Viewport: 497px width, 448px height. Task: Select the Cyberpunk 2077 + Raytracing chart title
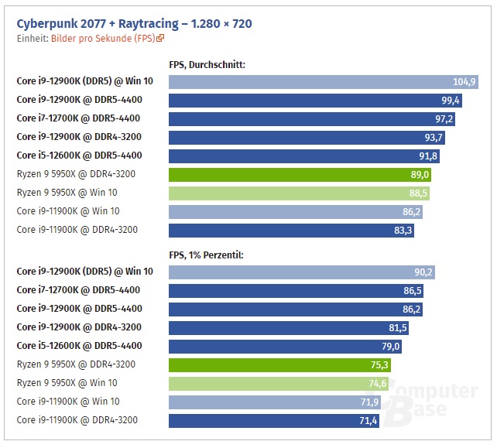134,24
